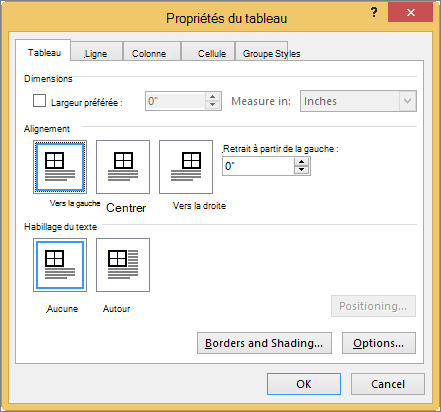Screen dimensions: 441x412
Task: Switch to the Colonne tab
Action: 149,53
